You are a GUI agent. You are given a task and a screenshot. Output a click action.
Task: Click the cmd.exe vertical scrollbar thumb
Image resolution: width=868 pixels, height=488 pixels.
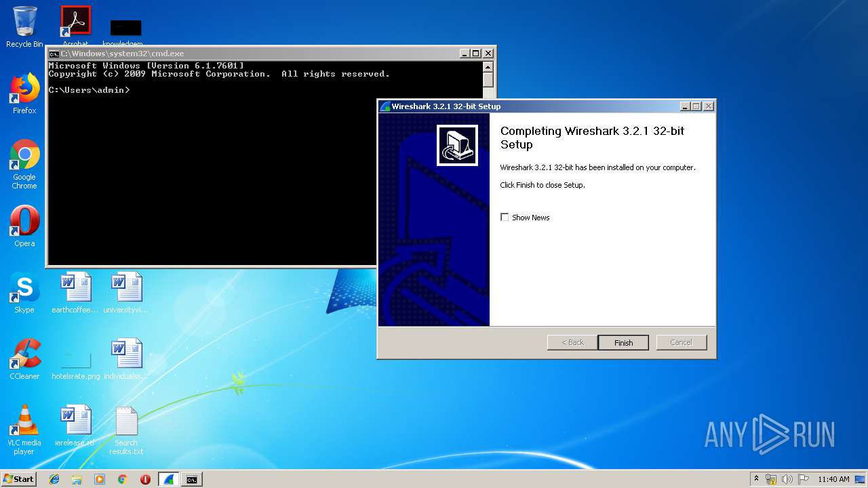click(488, 80)
